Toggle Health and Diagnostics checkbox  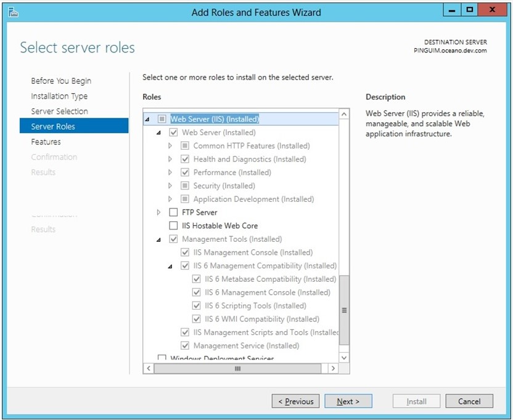(x=185, y=159)
